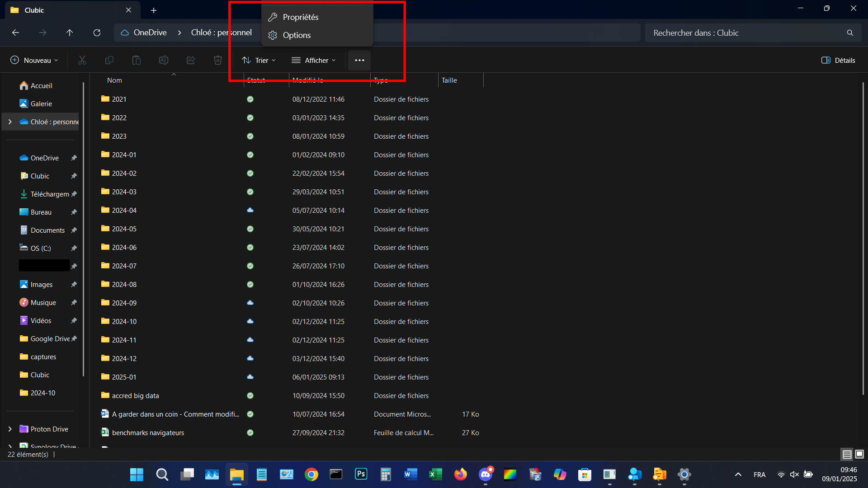Toggle the Détails pane
868x488 pixels.
tap(838, 60)
